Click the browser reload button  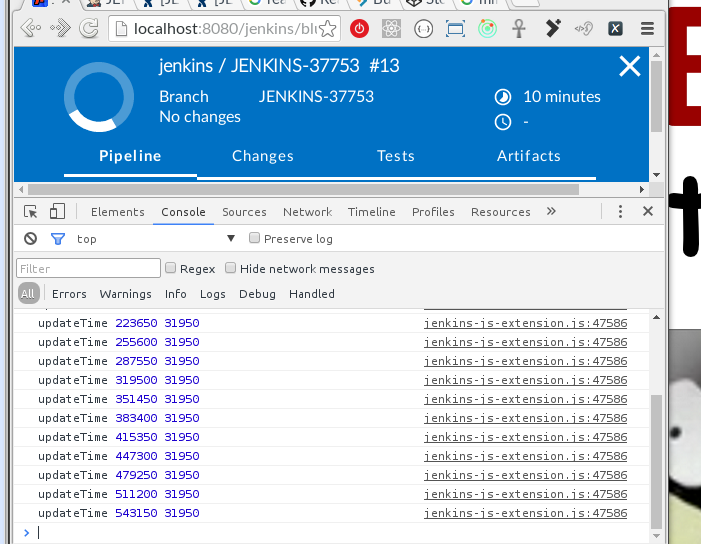tap(89, 28)
